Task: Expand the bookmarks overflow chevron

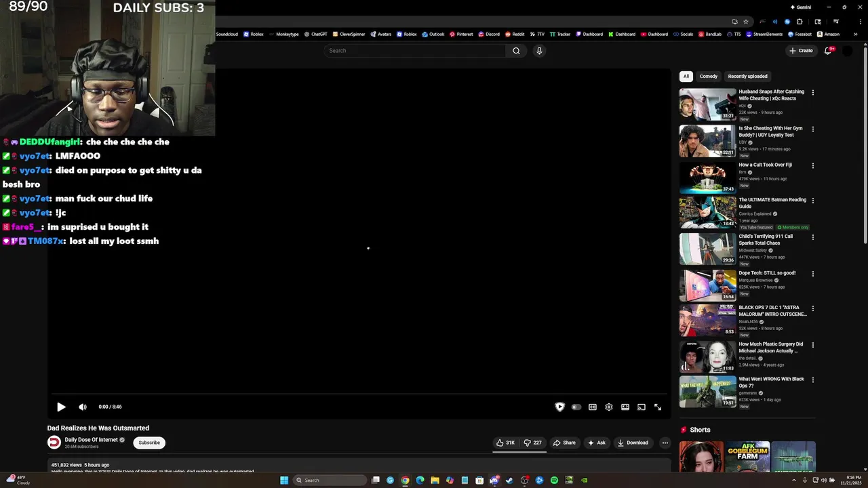Action: [x=856, y=34]
